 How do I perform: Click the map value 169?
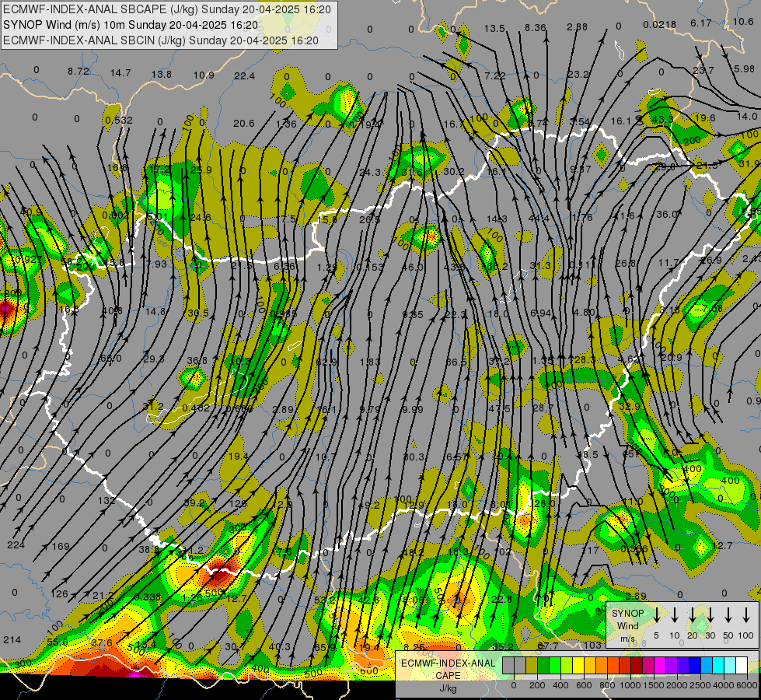pyautogui.click(x=61, y=547)
